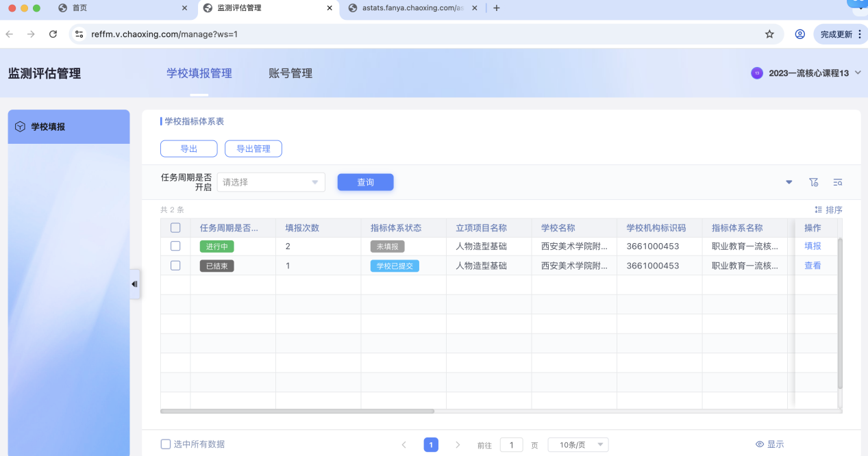
Task: Click the 排序 sort icon
Action: click(x=818, y=210)
